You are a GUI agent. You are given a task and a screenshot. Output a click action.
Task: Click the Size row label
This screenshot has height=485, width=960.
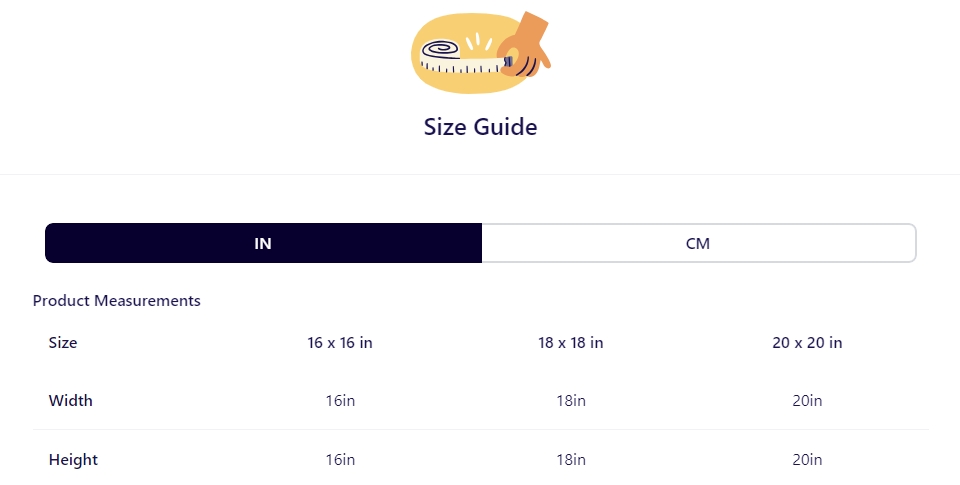(63, 342)
